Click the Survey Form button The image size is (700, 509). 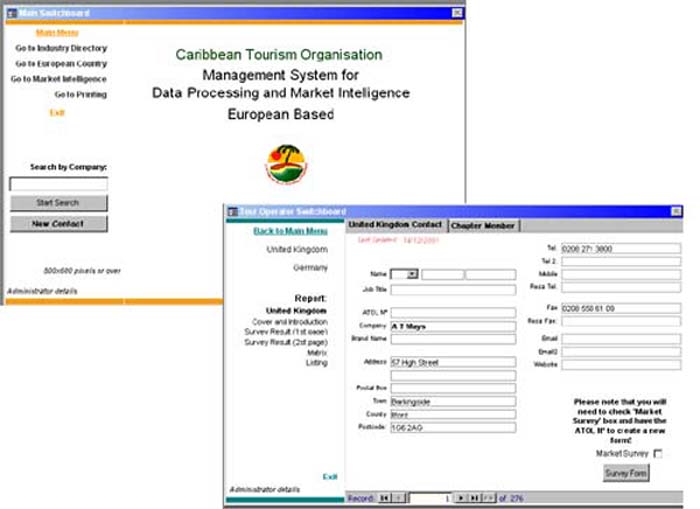pos(626,473)
